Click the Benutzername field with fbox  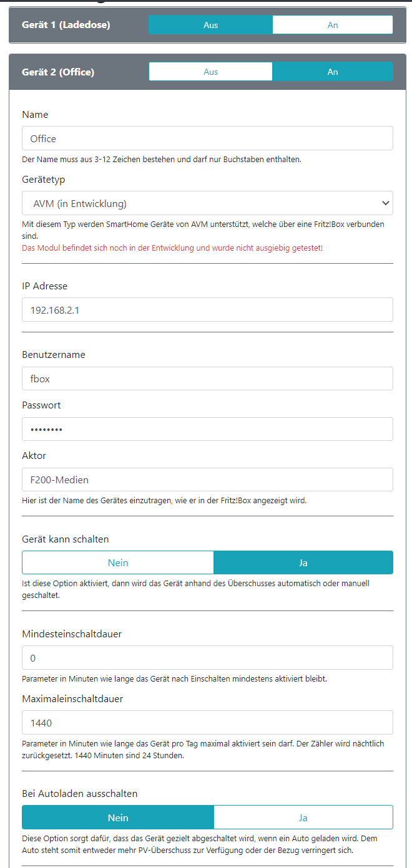point(207,379)
